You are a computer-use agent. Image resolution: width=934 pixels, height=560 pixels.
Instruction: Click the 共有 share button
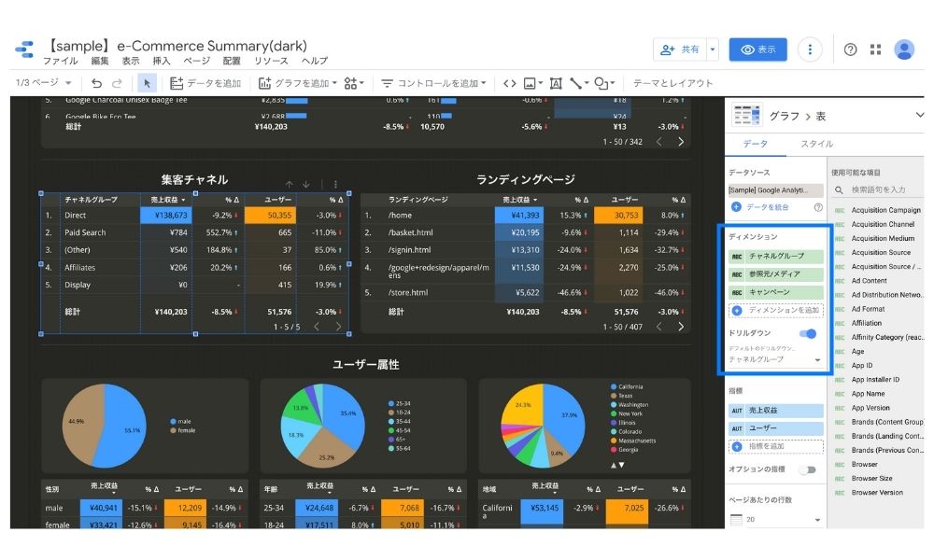coord(680,49)
